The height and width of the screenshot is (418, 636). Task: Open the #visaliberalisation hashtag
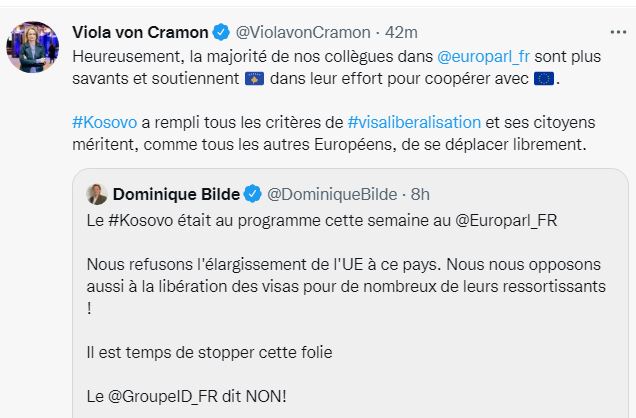click(414, 124)
